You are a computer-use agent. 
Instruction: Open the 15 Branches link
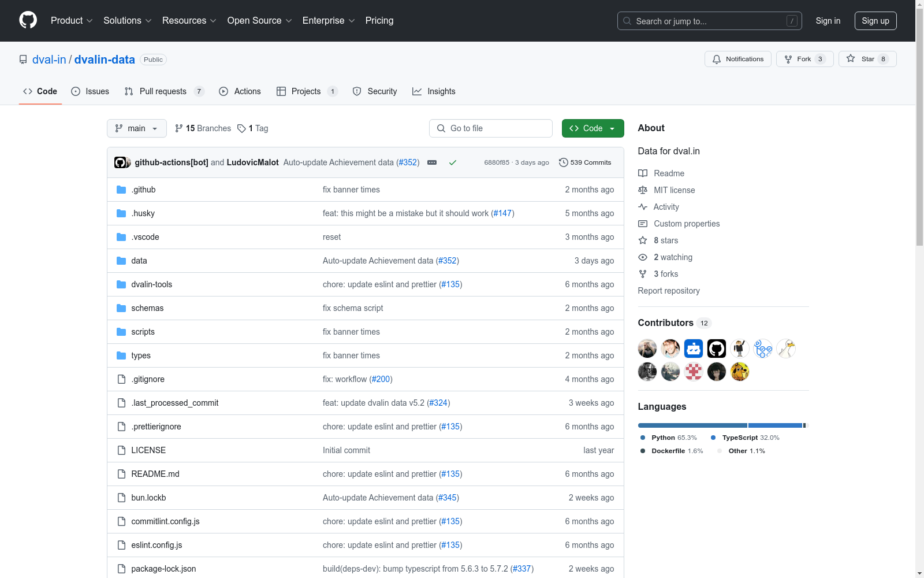pyautogui.click(x=203, y=128)
